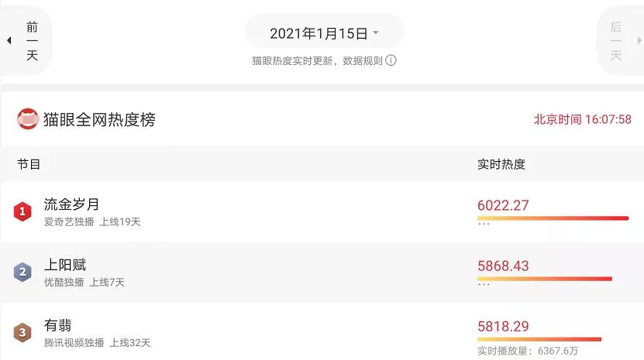Click rank 3 bronze badge icon
The width and height of the screenshot is (644, 360).
[22, 332]
